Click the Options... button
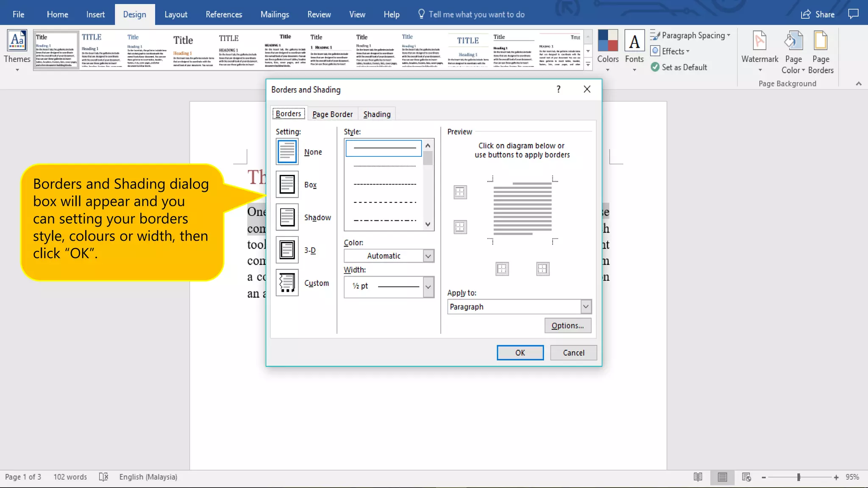 (568, 326)
